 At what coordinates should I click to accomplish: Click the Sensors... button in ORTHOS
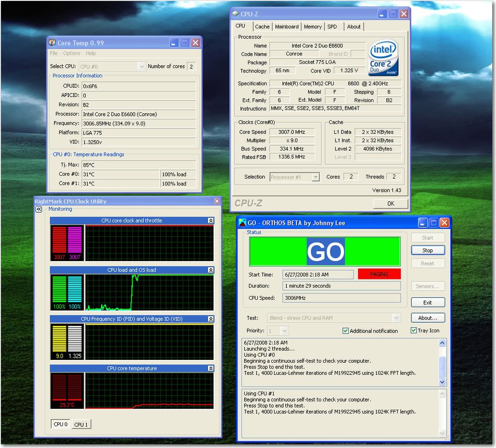pyautogui.click(x=428, y=286)
